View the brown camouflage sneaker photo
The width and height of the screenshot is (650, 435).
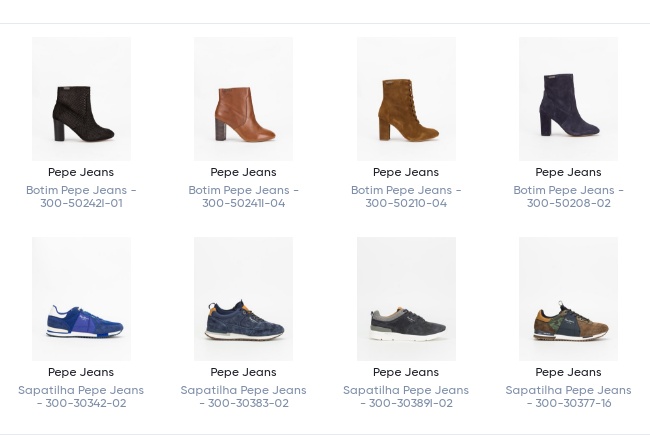pos(568,300)
